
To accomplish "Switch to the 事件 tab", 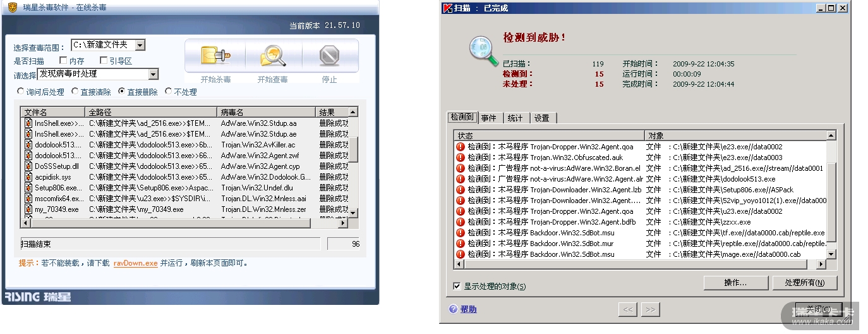I will pyautogui.click(x=489, y=118).
